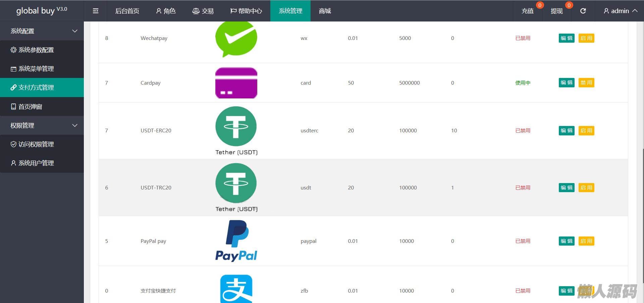Open the 交易 menu in top navigation
The height and width of the screenshot is (303, 644).
[203, 11]
